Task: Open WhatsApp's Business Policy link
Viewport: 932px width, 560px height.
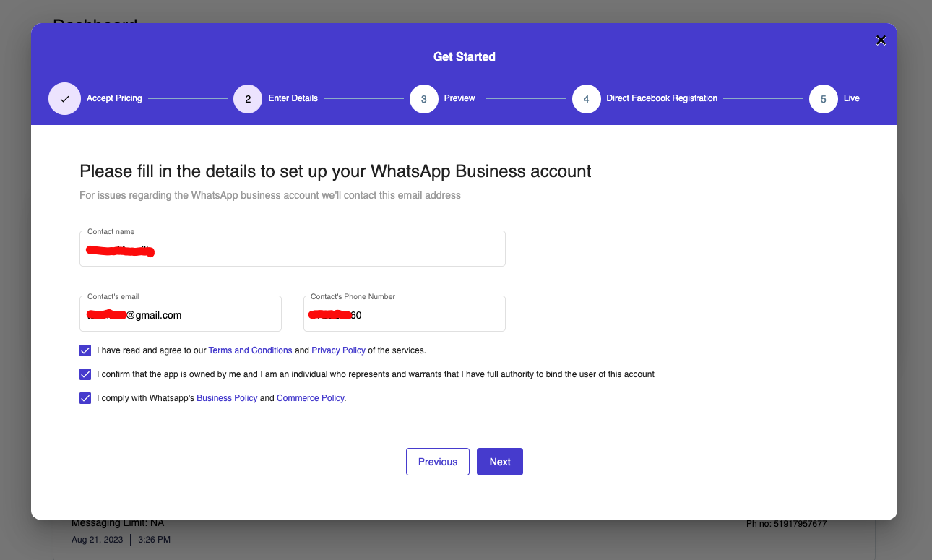Action: click(227, 398)
